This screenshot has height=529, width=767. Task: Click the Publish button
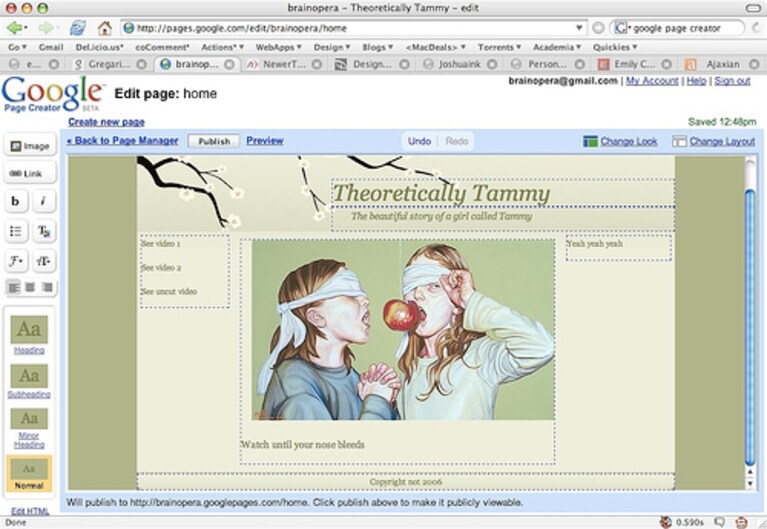214,141
